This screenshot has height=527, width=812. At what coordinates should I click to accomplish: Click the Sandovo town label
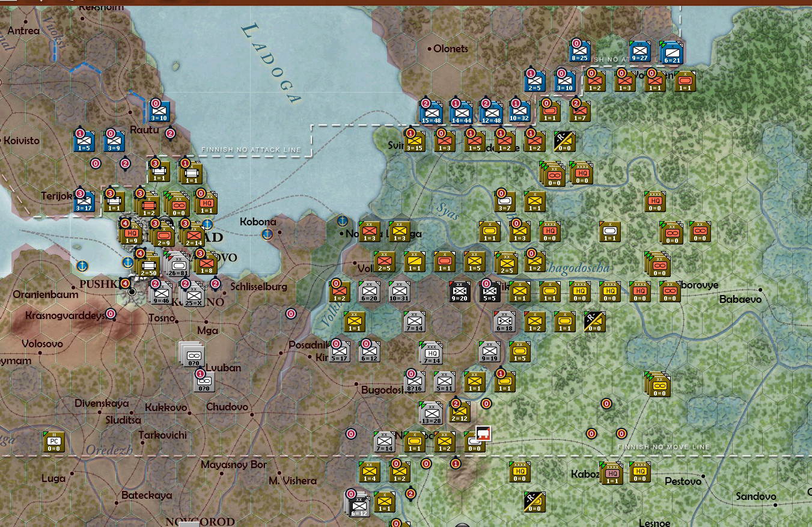pyautogui.click(x=755, y=496)
